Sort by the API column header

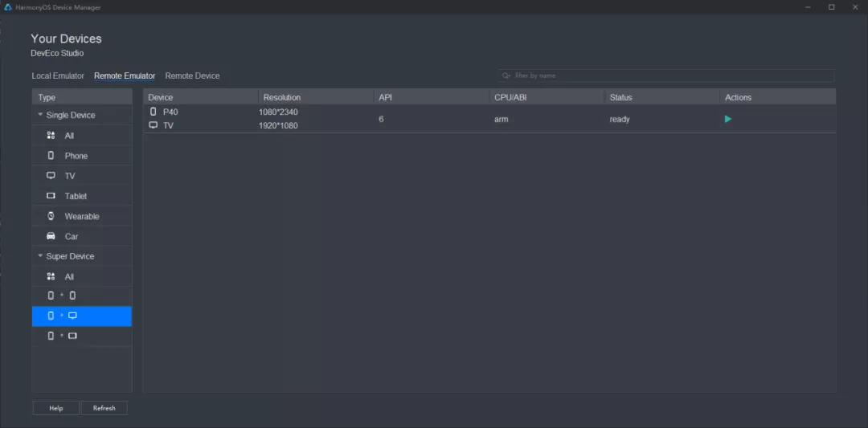coord(432,97)
